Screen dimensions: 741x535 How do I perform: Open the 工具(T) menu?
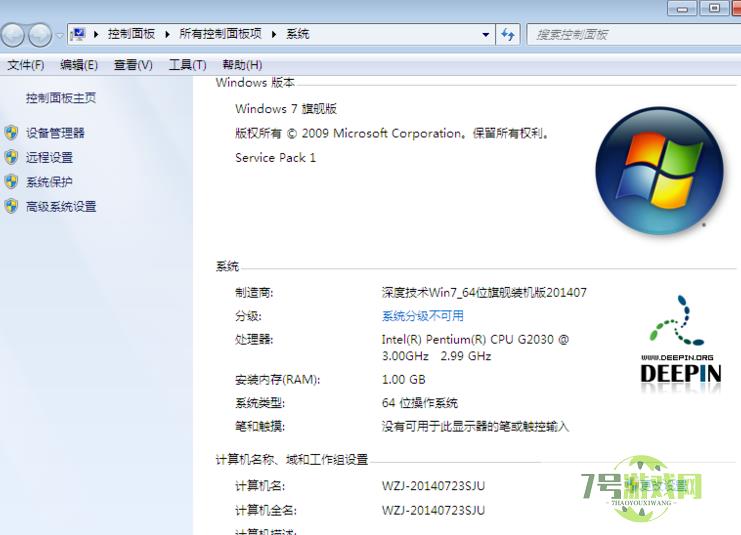click(x=188, y=65)
